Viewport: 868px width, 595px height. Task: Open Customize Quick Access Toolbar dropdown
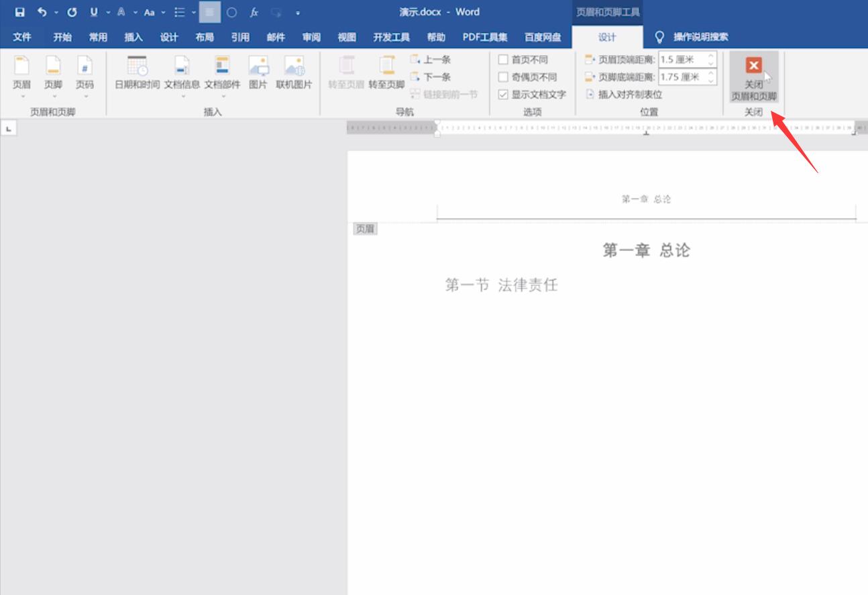click(x=298, y=13)
